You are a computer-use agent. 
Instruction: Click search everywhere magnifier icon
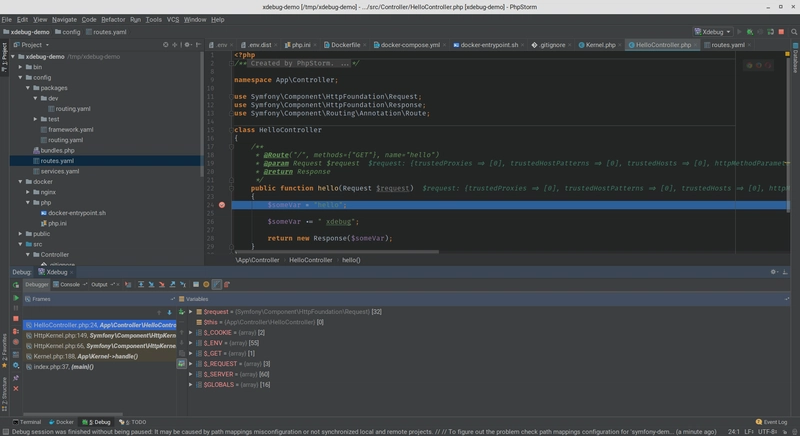pyautogui.click(x=794, y=32)
